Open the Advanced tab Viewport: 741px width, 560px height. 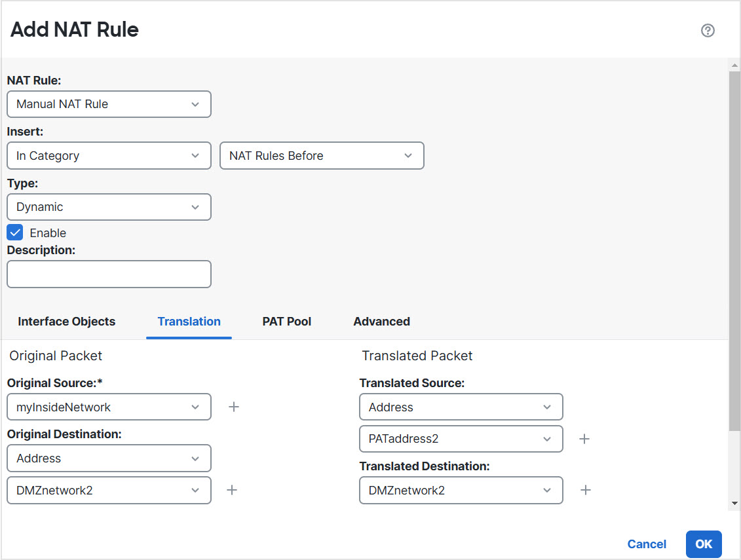[381, 322]
